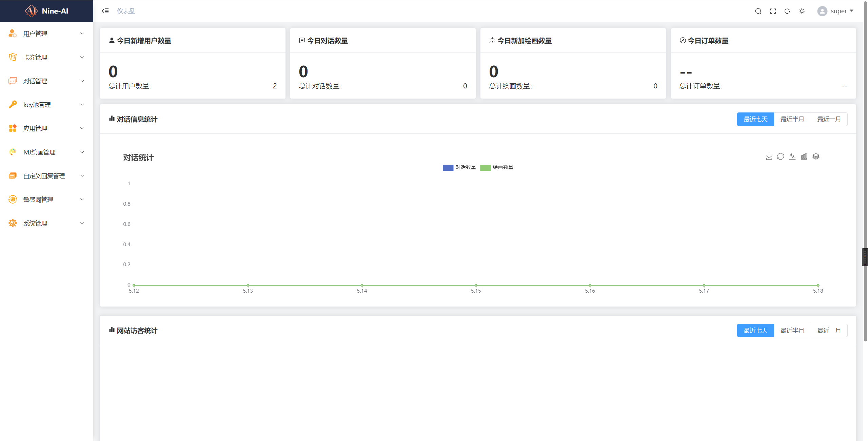Restore chart with the refresh icon
This screenshot has width=868, height=441.
click(x=781, y=156)
